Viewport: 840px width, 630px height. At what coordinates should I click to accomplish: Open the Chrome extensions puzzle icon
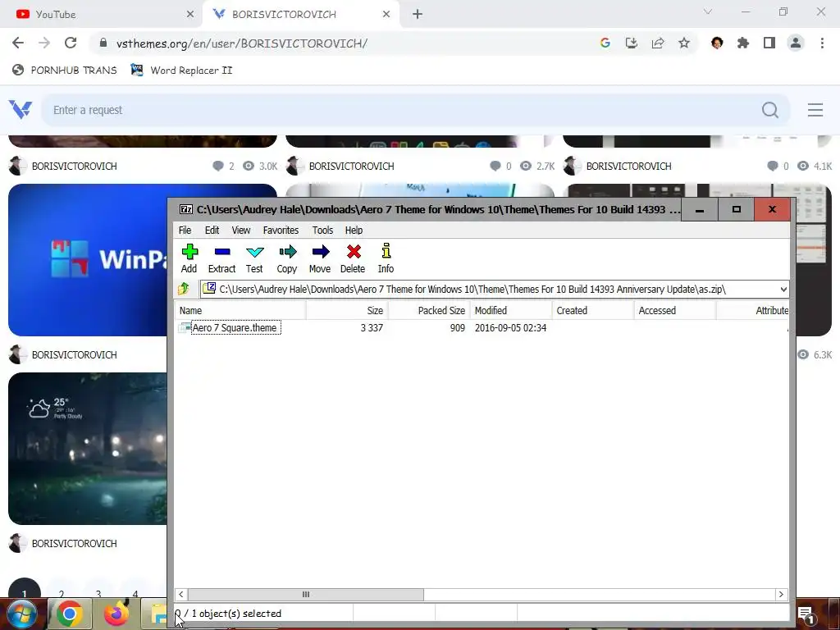[x=743, y=43]
